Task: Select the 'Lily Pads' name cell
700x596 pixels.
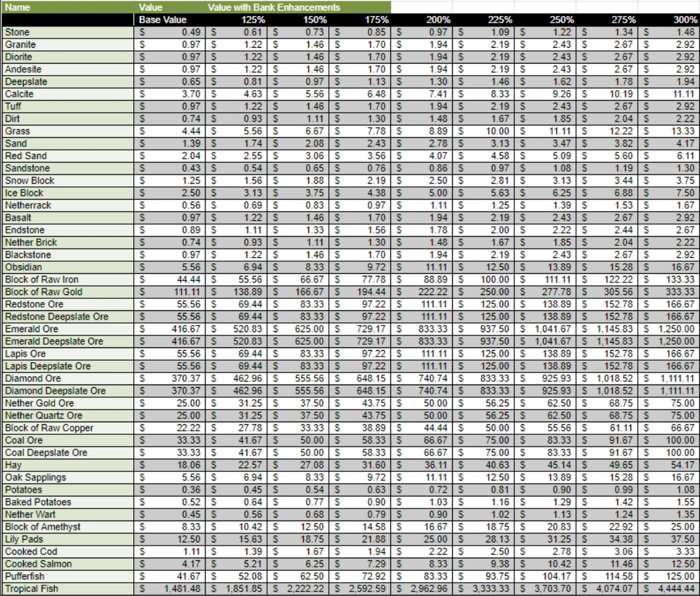Action: coord(68,539)
